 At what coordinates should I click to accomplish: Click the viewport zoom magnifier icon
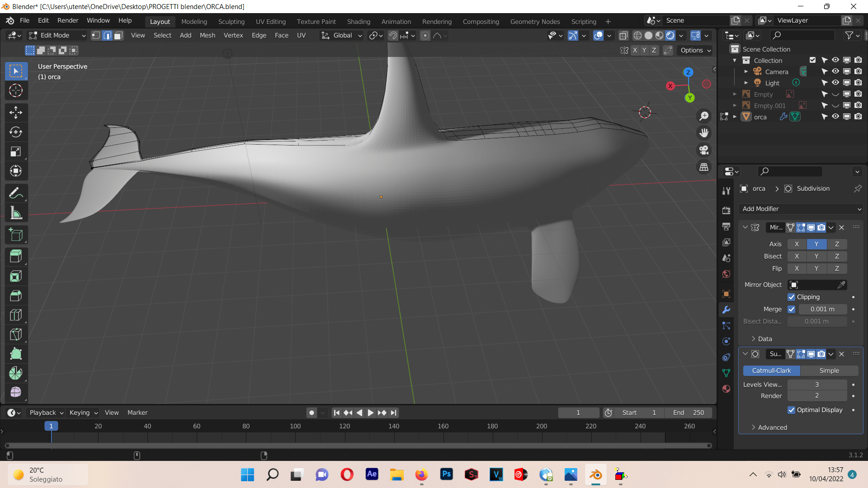(x=704, y=116)
